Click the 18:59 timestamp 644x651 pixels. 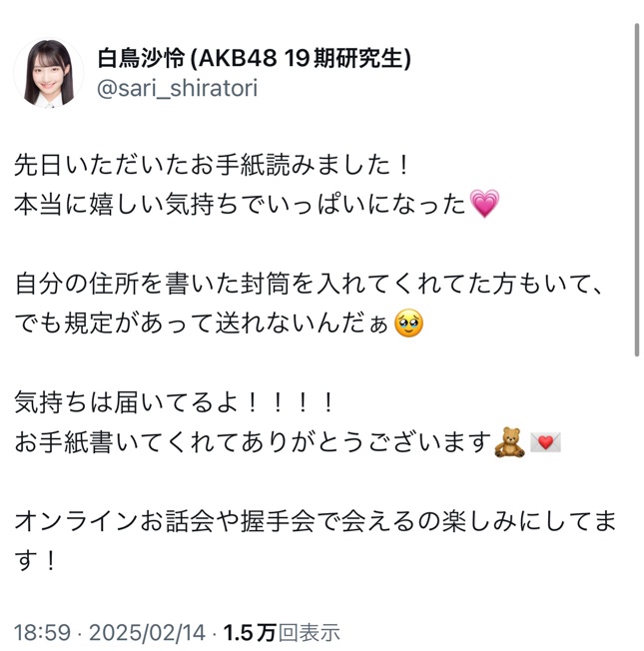coord(42,632)
